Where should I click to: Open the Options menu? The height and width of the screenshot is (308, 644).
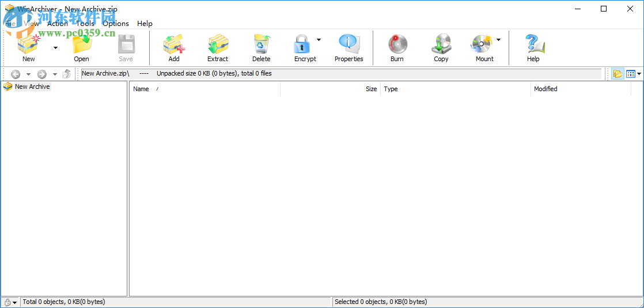pos(116,24)
